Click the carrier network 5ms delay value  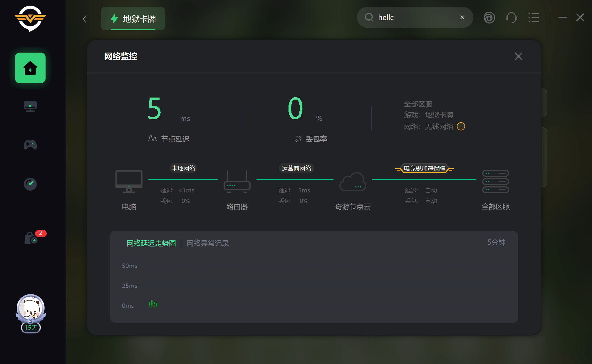coord(304,190)
